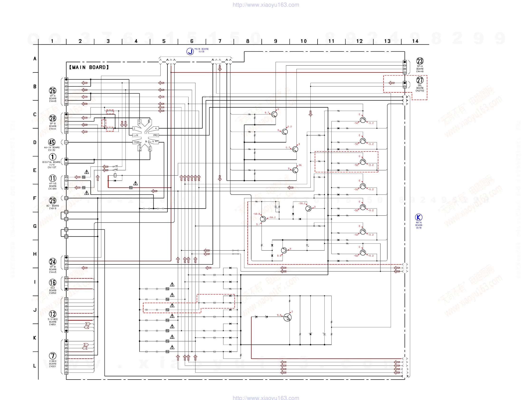
Task: Click circled 29 BC1 board marker
Action: click(x=52, y=201)
